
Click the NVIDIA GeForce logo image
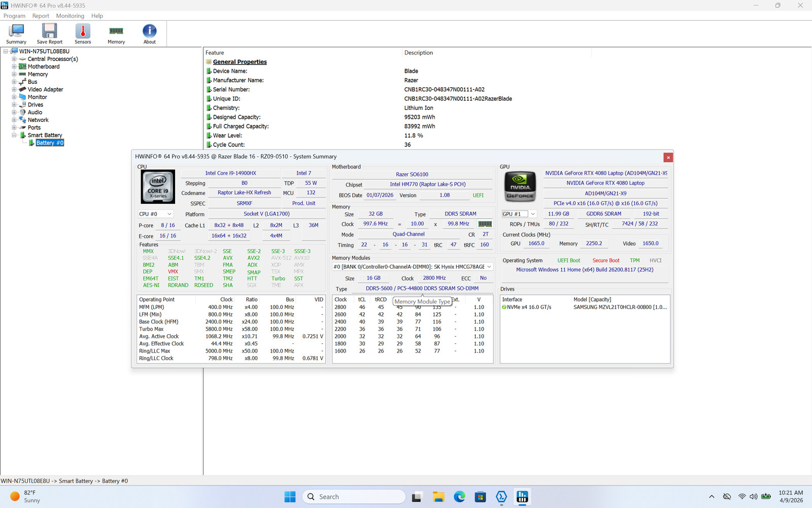520,186
